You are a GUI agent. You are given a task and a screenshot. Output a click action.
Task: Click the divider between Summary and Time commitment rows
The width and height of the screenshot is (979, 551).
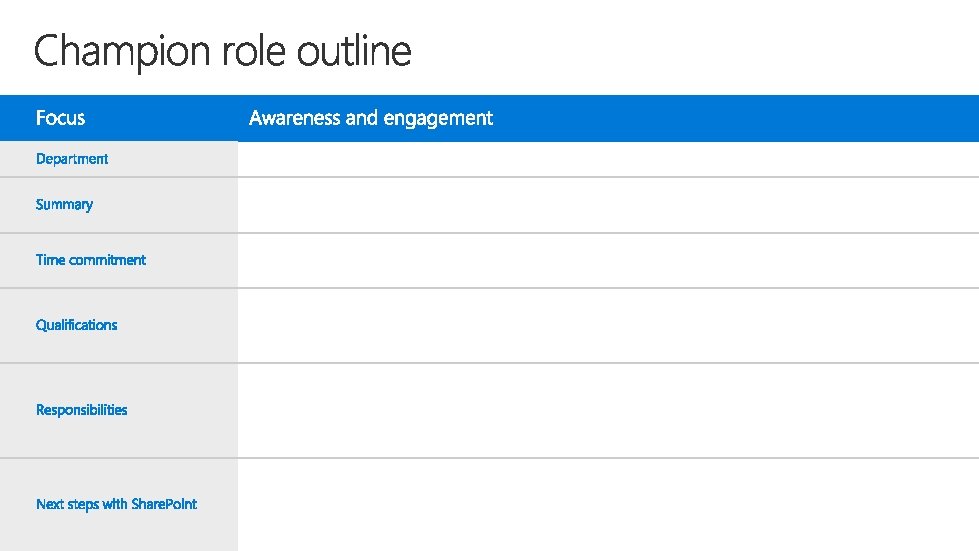point(608,233)
